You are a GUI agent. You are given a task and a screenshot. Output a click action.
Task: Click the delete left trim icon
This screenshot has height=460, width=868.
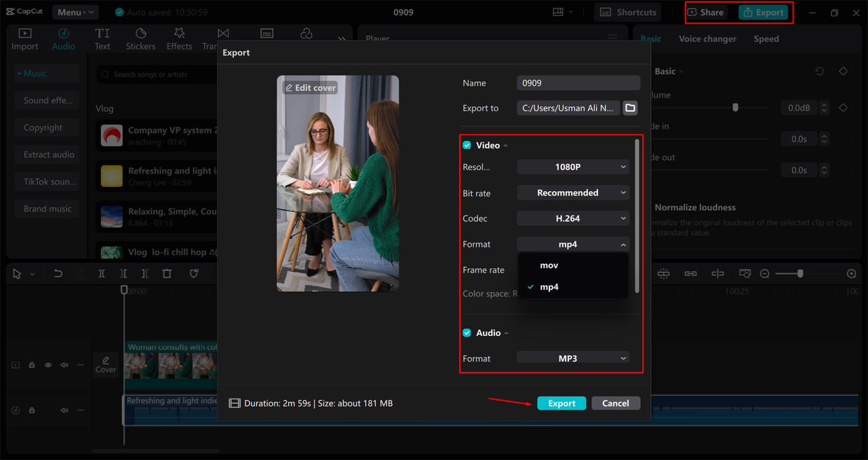pos(123,274)
